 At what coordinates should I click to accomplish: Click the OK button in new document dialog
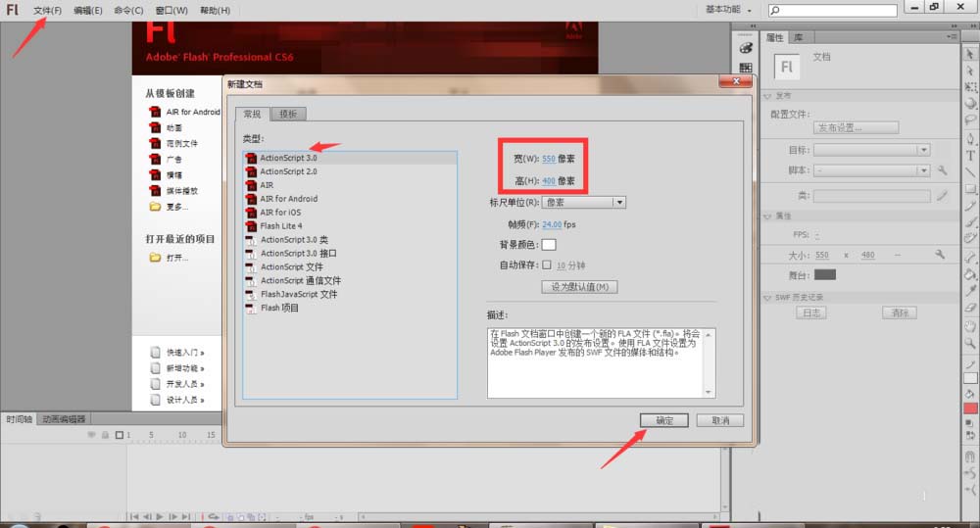pos(664,420)
